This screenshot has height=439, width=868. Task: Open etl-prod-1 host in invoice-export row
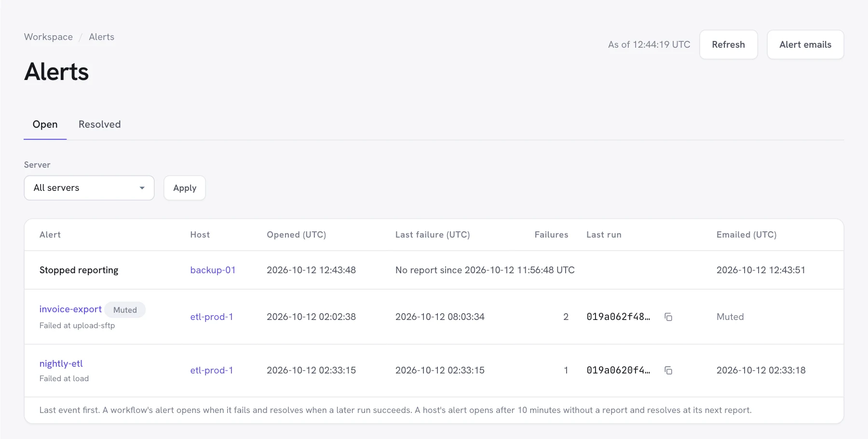[x=212, y=317]
